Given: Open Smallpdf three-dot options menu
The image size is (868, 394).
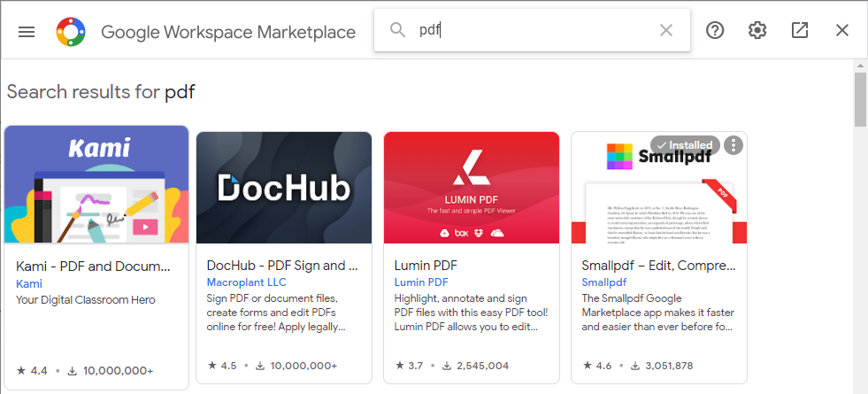Looking at the screenshot, I should 734,145.
